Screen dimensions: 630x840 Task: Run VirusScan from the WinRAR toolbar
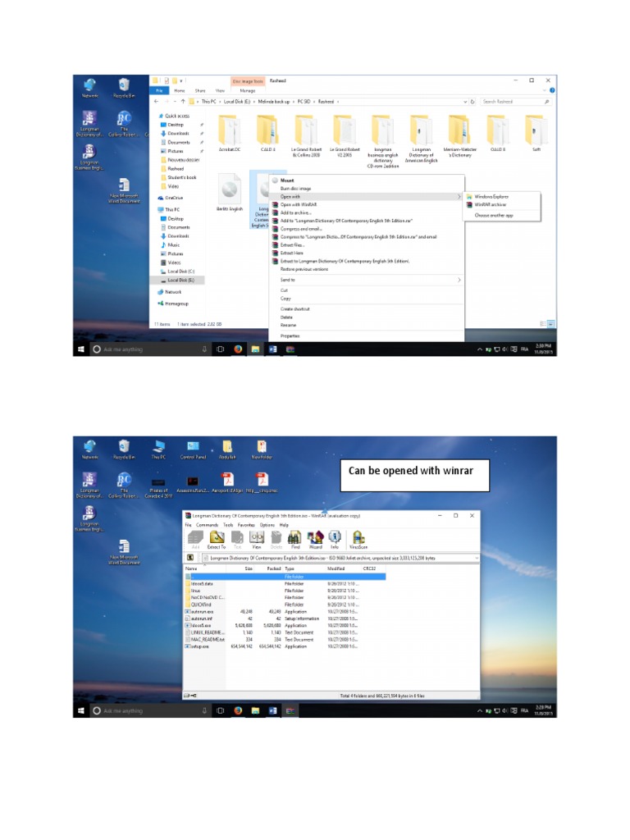click(358, 540)
